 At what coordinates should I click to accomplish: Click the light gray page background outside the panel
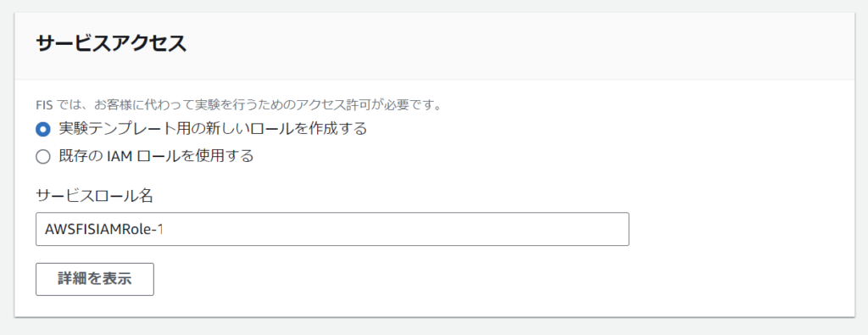pyautogui.click(x=434, y=327)
